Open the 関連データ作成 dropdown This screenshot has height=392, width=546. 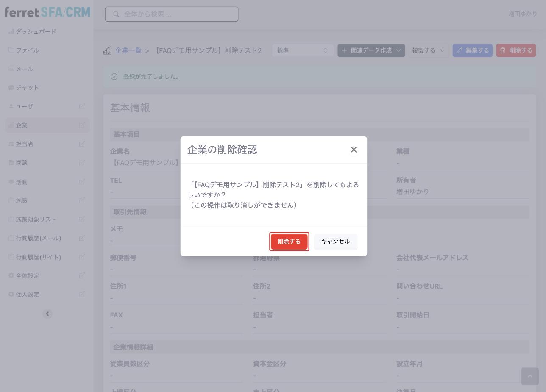click(x=371, y=50)
